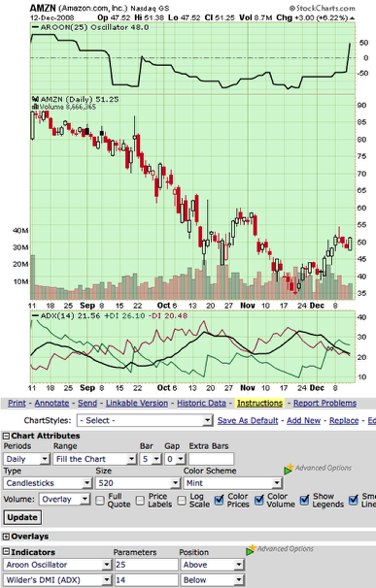Open the Periods Daily dropdown

(x=26, y=459)
